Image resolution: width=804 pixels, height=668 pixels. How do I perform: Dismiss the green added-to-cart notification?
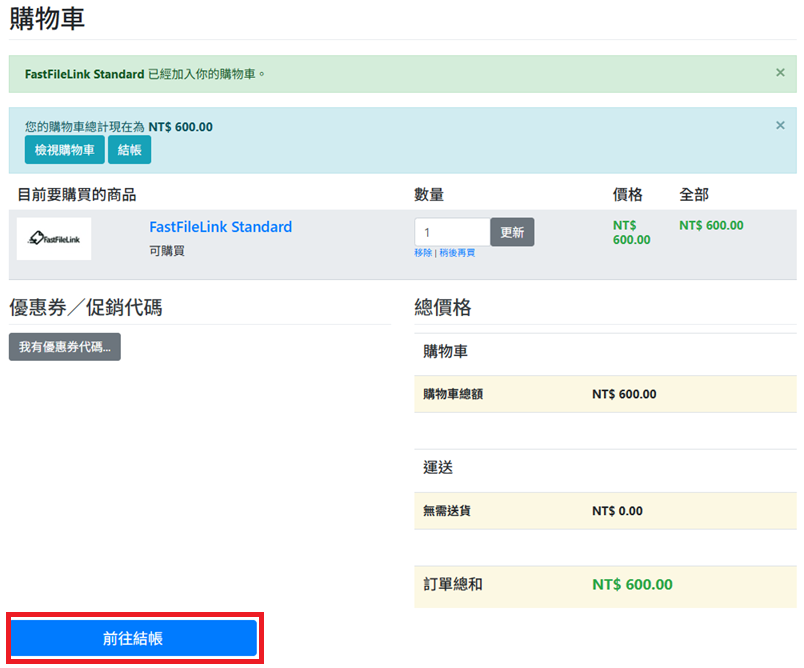coord(780,73)
